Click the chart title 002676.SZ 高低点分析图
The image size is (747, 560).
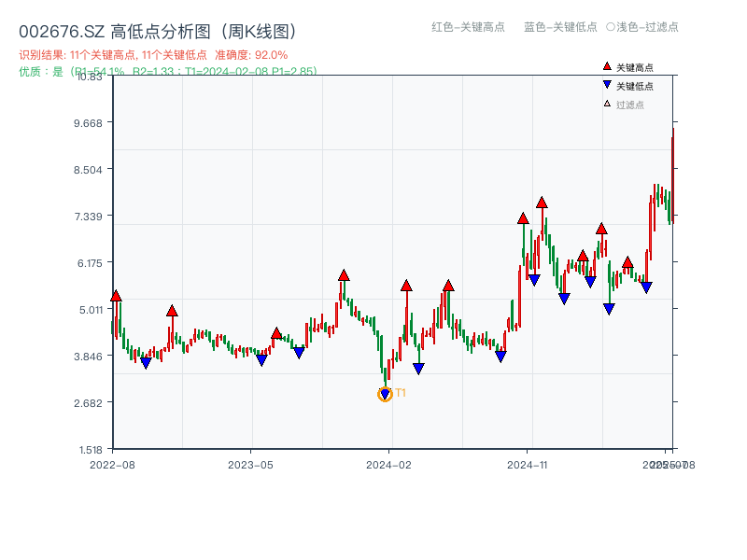(158, 32)
